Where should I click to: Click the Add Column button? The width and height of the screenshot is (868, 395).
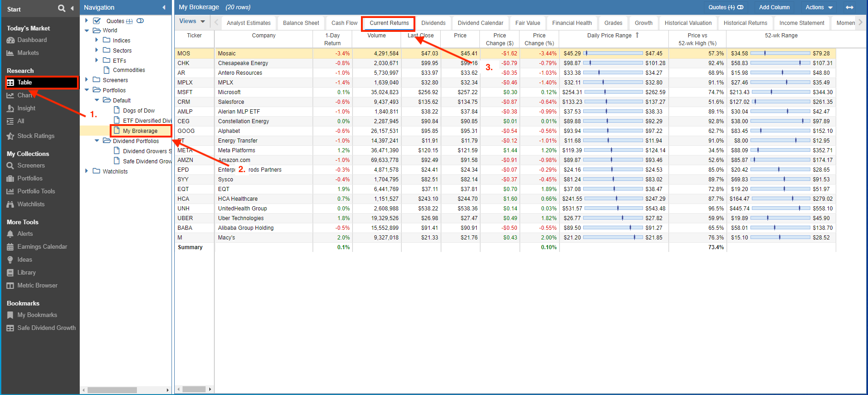(x=774, y=7)
